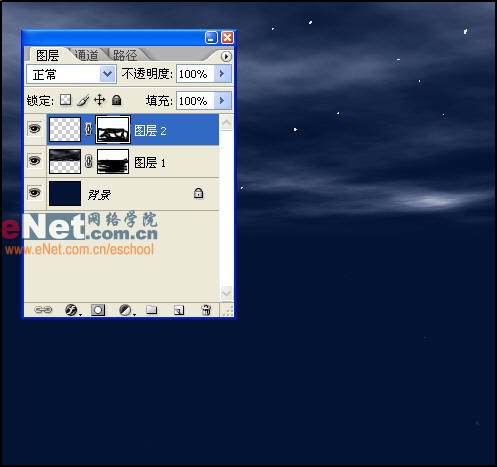Switch to the 路径 tab
497x467 pixels.
coord(125,55)
